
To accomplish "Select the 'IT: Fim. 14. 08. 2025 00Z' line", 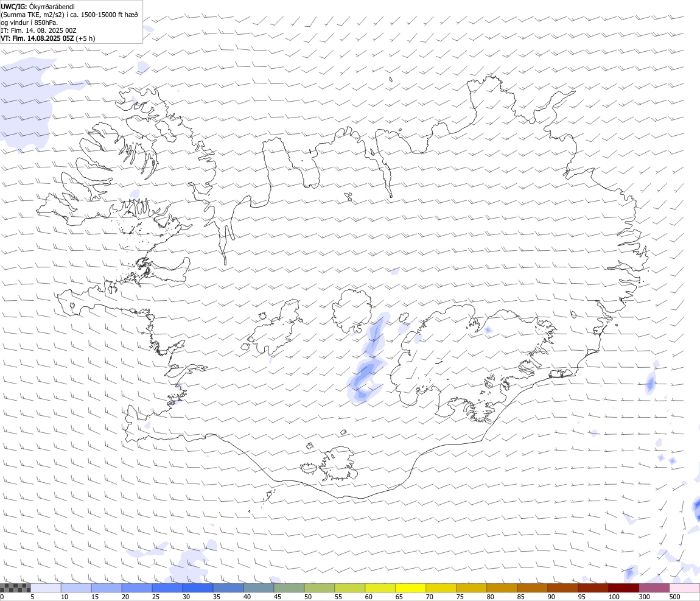I will coord(39,31).
